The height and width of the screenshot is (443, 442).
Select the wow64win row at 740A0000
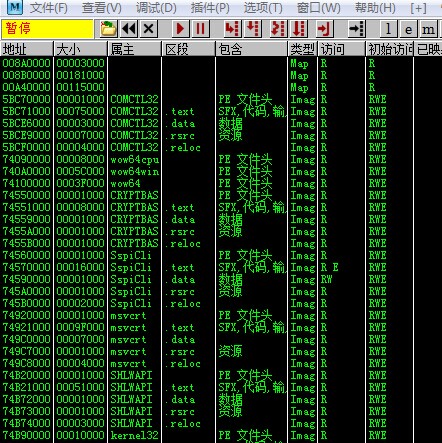coord(221,171)
